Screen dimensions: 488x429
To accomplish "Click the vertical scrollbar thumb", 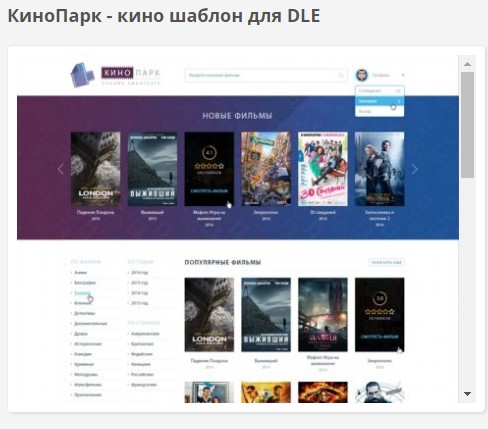I will click(467, 125).
